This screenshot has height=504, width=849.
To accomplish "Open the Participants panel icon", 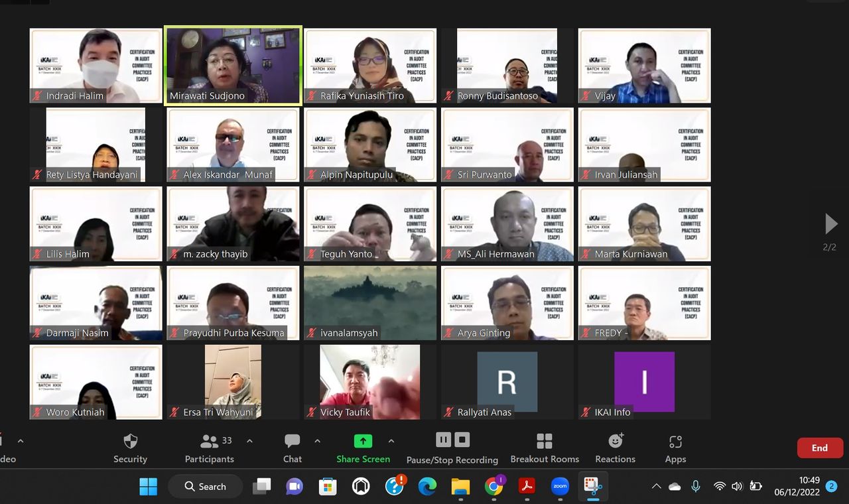I will 210,442.
